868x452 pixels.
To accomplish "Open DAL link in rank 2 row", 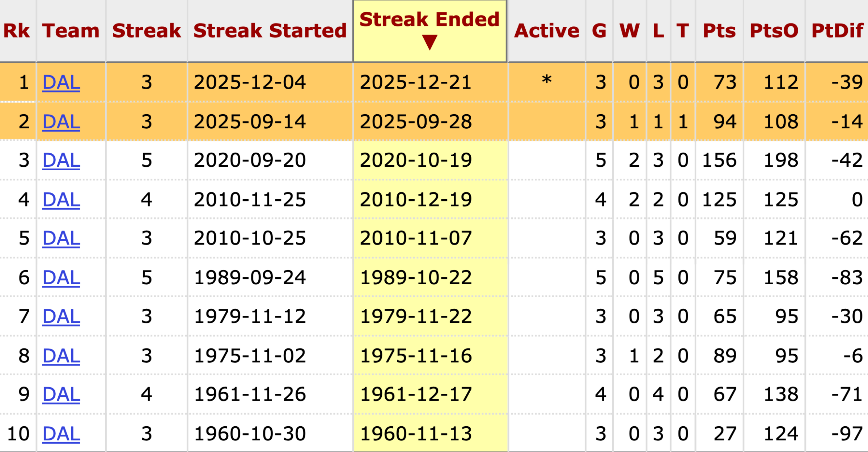I will click(x=61, y=122).
